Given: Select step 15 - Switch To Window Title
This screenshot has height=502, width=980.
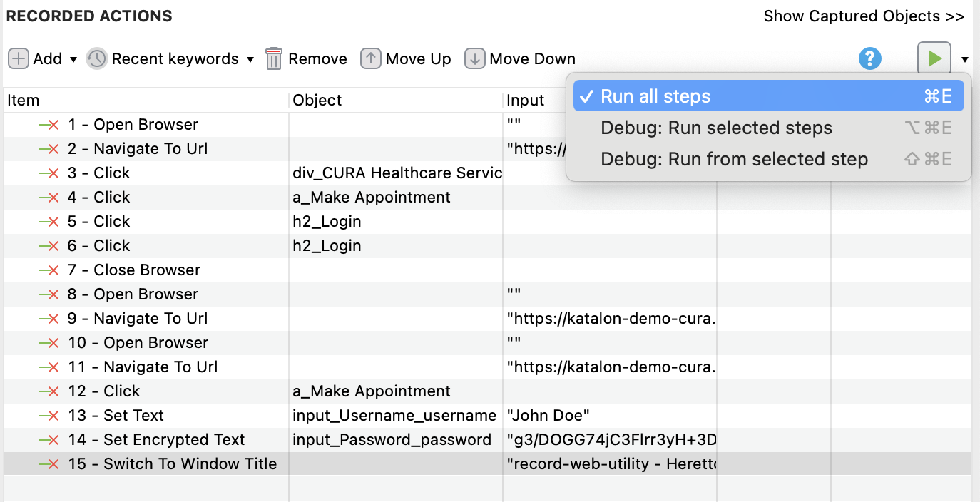Looking at the screenshot, I should 172,464.
